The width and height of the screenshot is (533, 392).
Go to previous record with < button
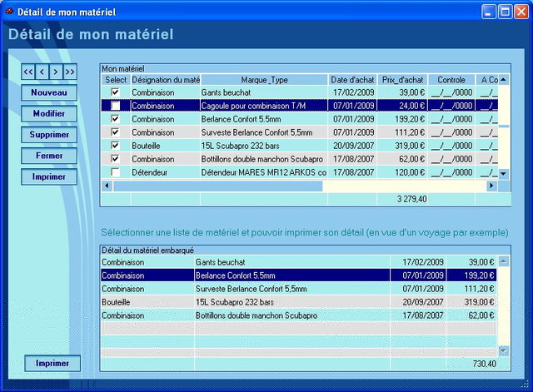click(42, 72)
